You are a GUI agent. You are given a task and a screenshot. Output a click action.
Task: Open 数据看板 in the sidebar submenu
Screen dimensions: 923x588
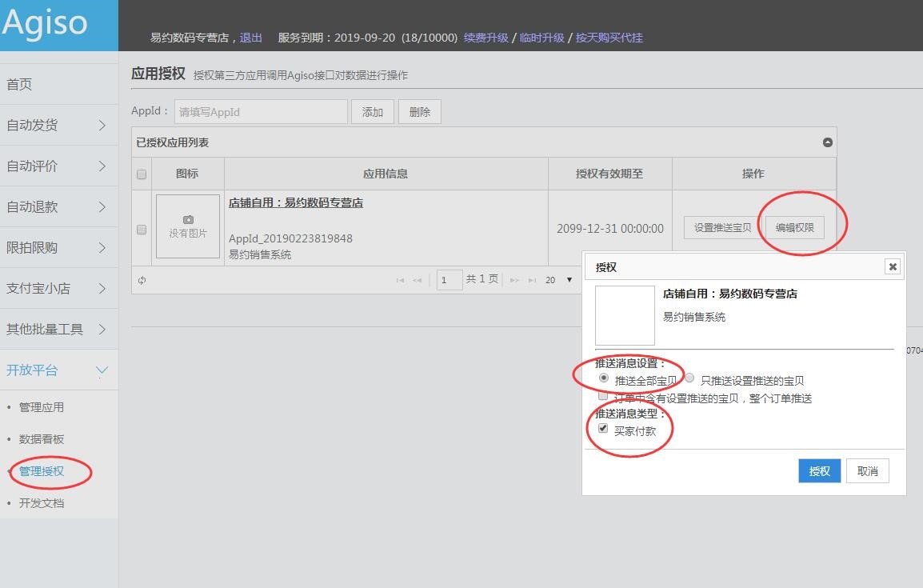pyautogui.click(x=42, y=439)
